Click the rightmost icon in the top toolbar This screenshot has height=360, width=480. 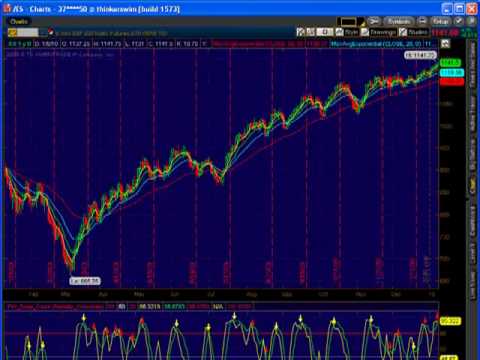[x=472, y=21]
